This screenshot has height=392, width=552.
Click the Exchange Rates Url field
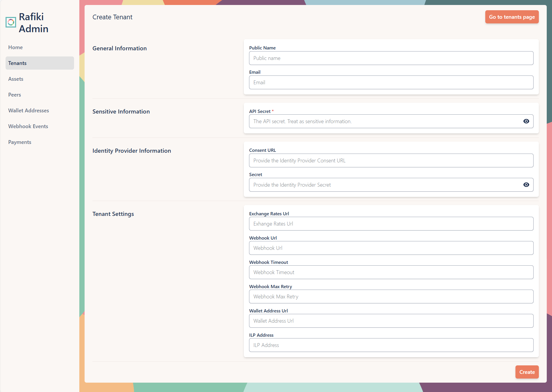coord(391,223)
